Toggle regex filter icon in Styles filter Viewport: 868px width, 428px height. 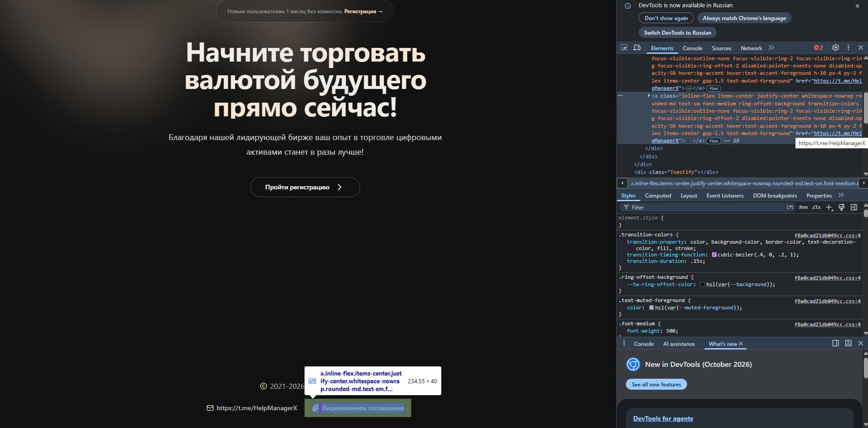(x=790, y=207)
